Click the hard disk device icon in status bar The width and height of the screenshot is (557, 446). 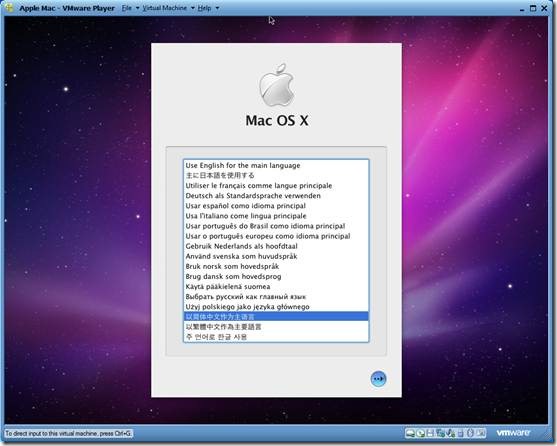[x=410, y=433]
